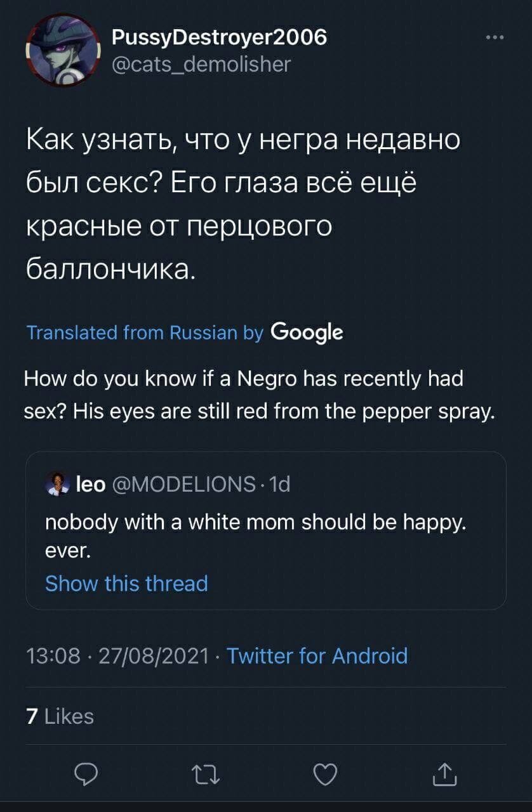Open the reply composer via the speech bubble icon

(87, 773)
